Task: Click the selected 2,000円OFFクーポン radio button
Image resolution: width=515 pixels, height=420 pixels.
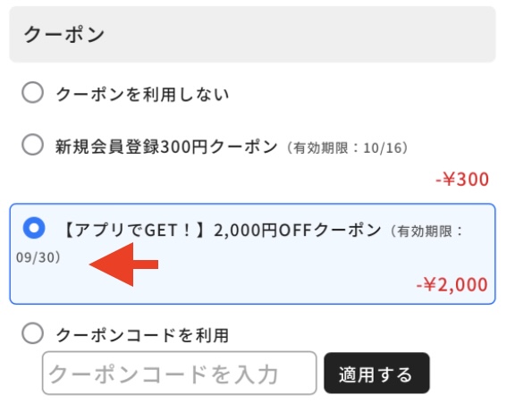Action: coord(34,228)
